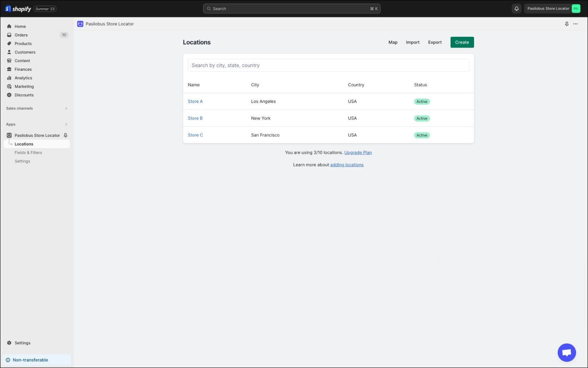The image size is (588, 368).
Task: Click the notification bell icon
Action: 516,9
